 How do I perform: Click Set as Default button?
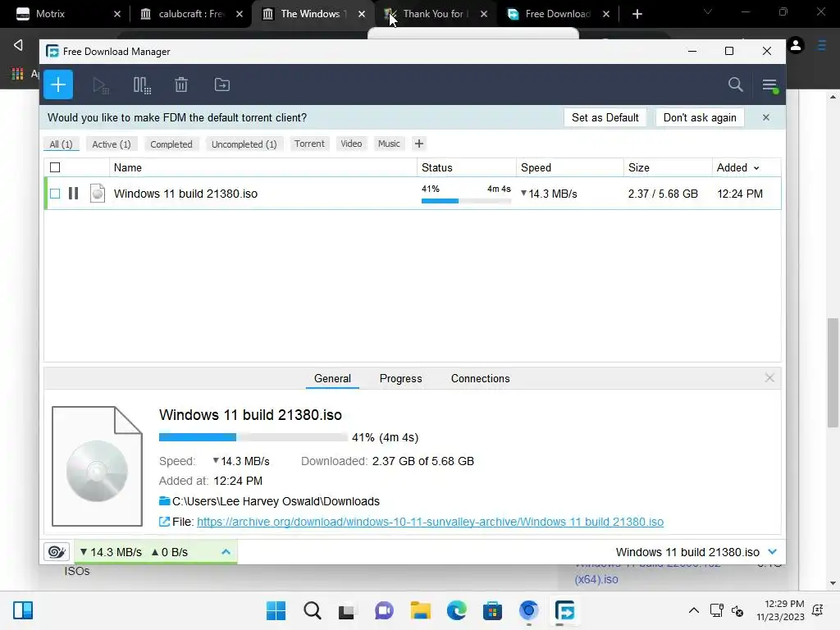605,117
